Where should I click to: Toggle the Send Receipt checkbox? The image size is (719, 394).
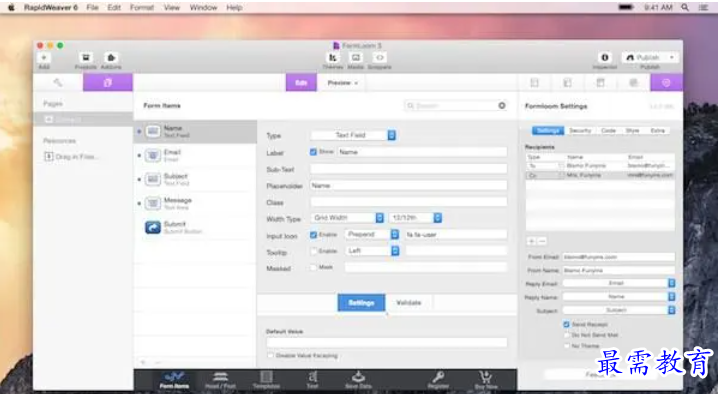(566, 324)
